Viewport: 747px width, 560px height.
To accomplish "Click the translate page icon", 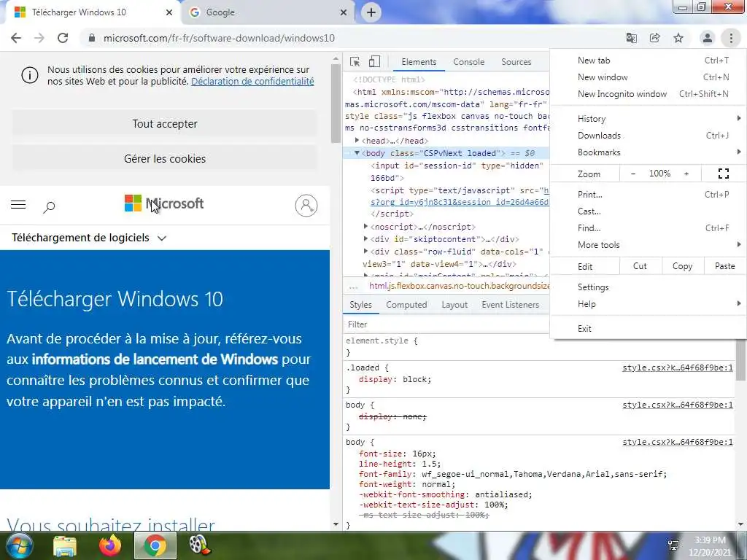I will coord(632,38).
